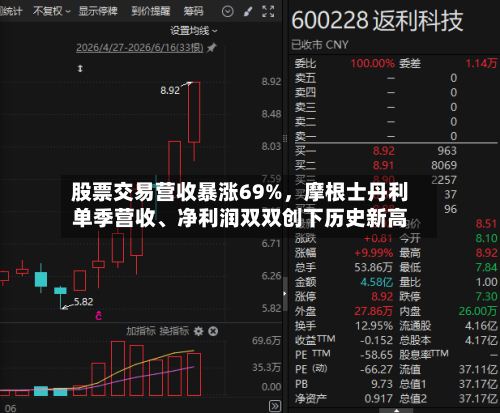The height and width of the screenshot is (413, 500).
Task: Click the 今开 value 8.10
Action: click(x=486, y=238)
